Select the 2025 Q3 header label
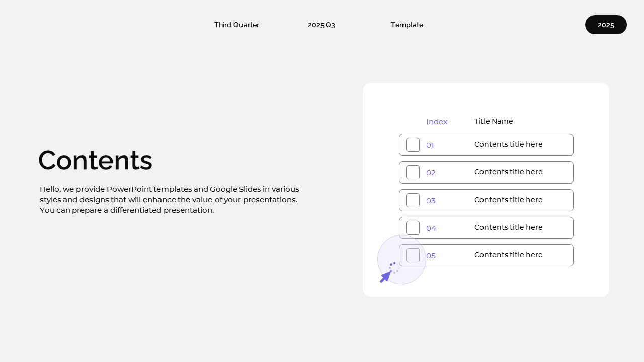This screenshot has width=644, height=362. [321, 25]
